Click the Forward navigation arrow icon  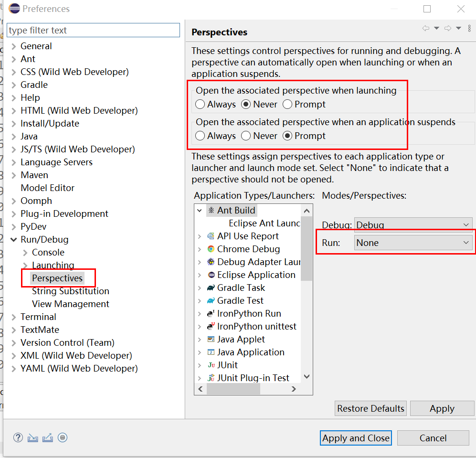click(448, 28)
